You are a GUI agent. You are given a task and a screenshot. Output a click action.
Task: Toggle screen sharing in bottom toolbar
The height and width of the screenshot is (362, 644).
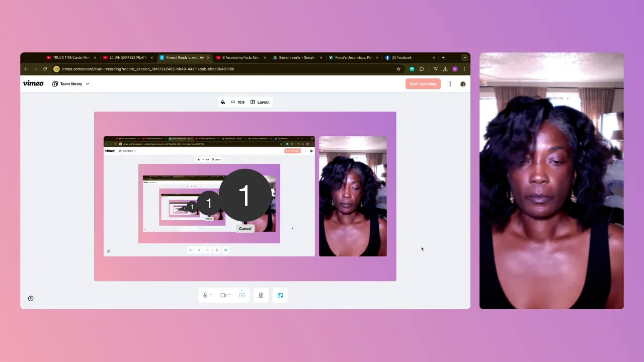click(242, 295)
